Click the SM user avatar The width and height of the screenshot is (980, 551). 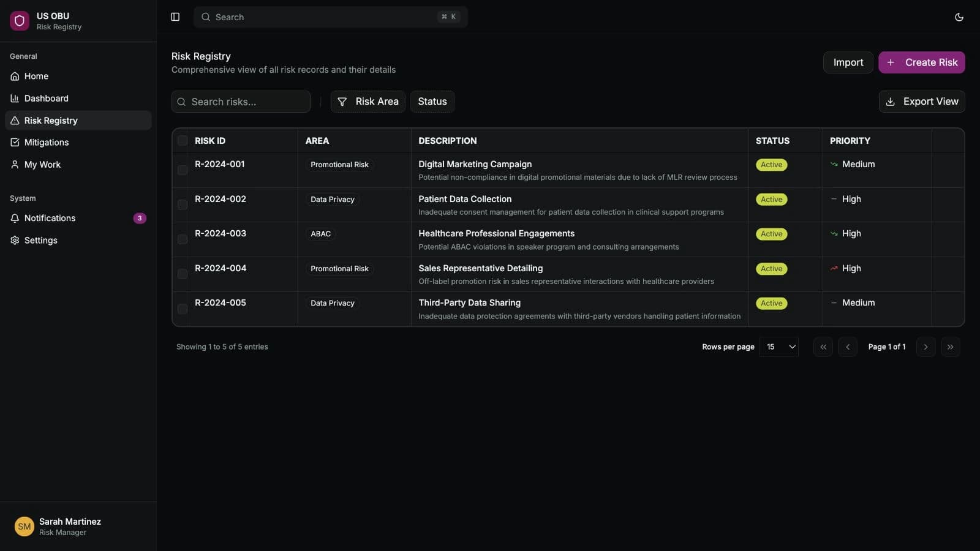click(x=24, y=527)
